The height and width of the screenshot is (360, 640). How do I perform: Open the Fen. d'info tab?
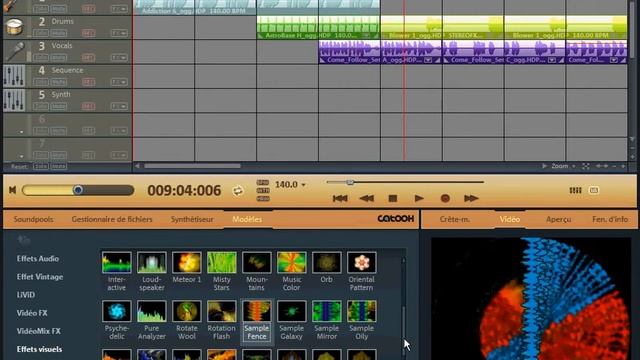pos(610,219)
